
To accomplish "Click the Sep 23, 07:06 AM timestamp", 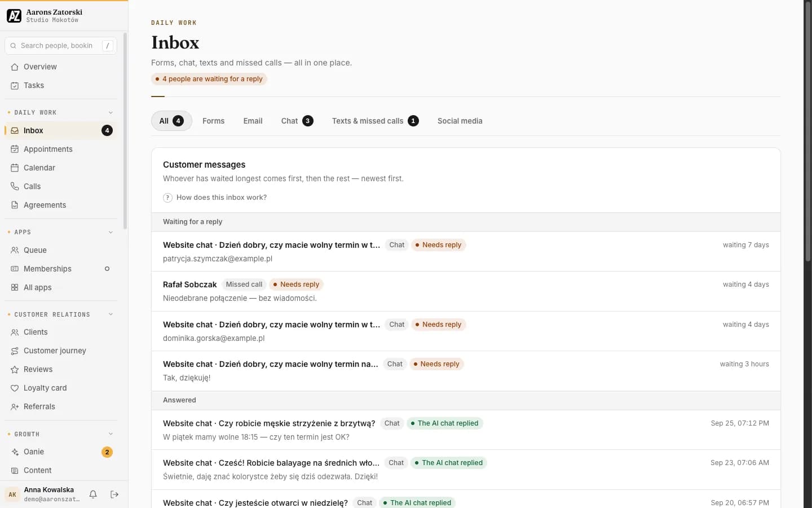I will click(x=740, y=463).
